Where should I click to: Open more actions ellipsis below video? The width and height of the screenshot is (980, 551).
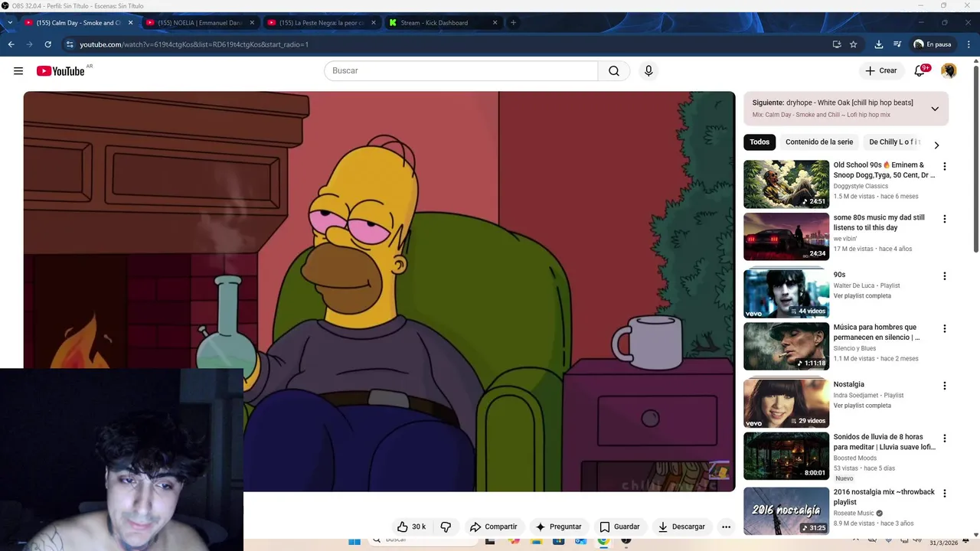[726, 527]
